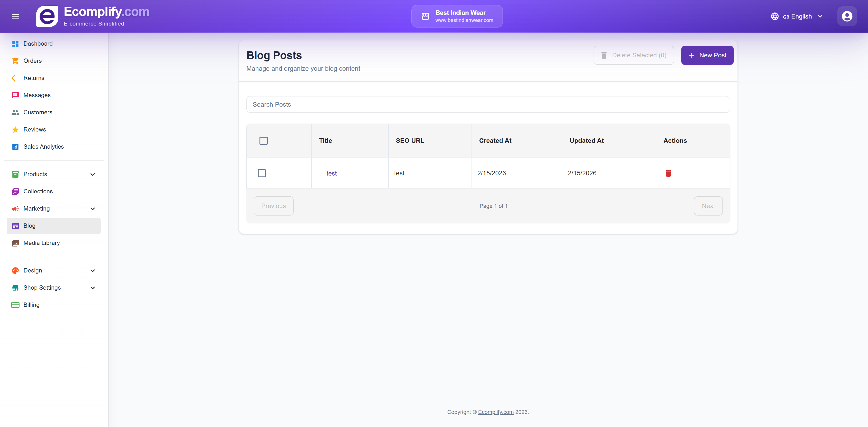
Task: Go to the Collections menu item
Action: pos(38,192)
